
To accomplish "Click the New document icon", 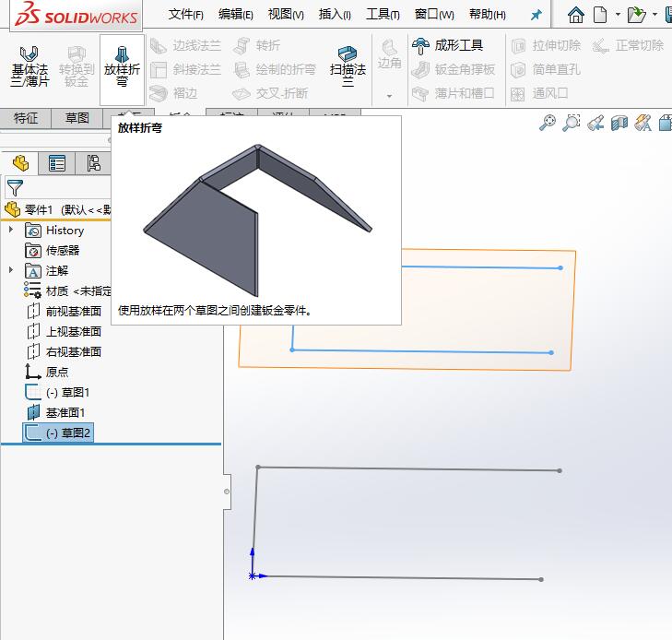I will [x=600, y=15].
